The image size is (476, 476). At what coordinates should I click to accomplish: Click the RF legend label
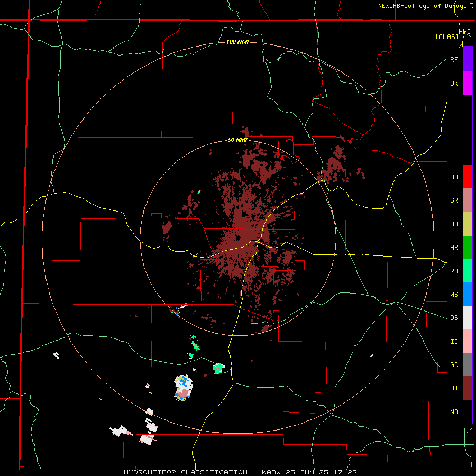[454, 59]
